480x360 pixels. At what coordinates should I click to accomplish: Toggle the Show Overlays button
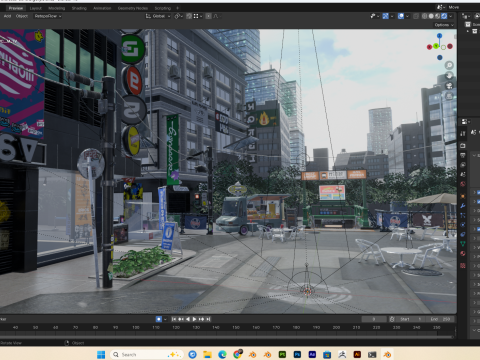tap(401, 16)
